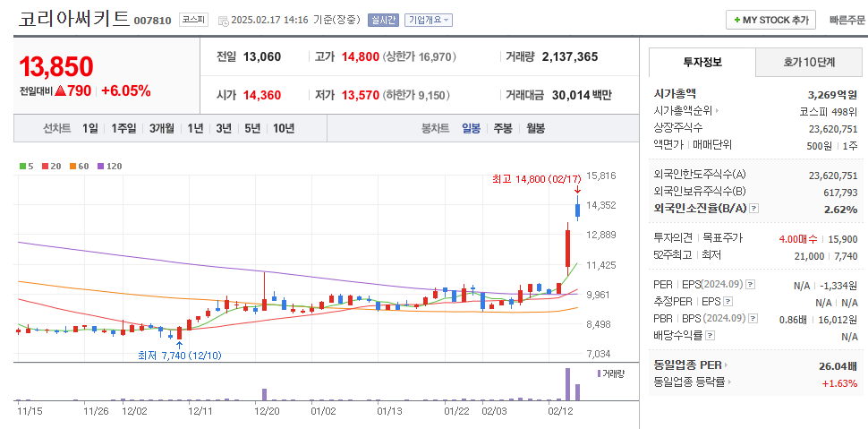Viewport: 868px width, 429px height.
Task: Click the 고가 value 14,800
Action: [361, 56]
